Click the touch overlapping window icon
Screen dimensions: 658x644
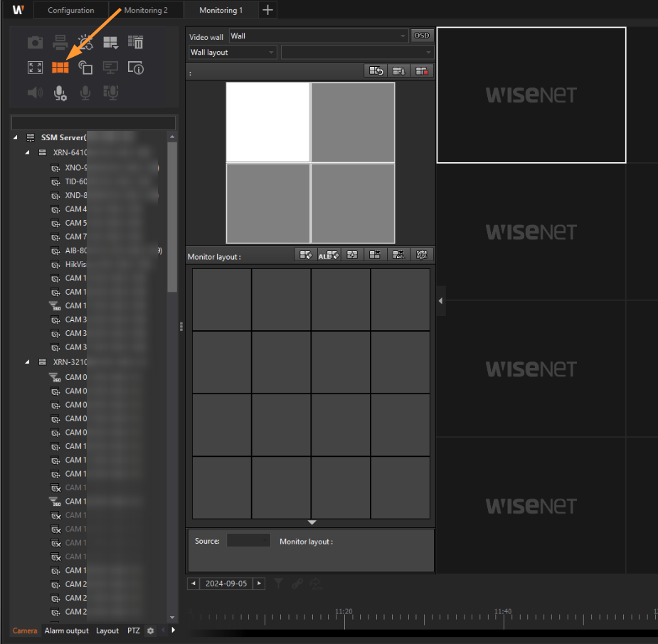(x=85, y=68)
